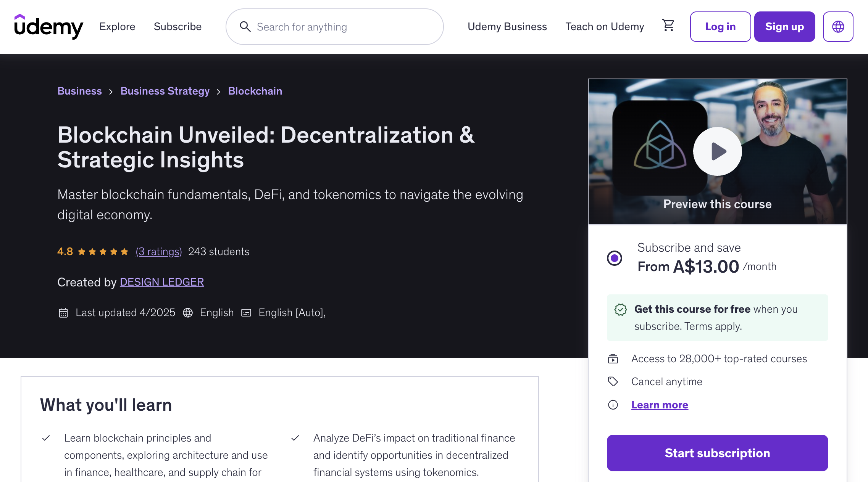This screenshot has height=482, width=868.
Task: Click the closed captions icon
Action: (246, 313)
